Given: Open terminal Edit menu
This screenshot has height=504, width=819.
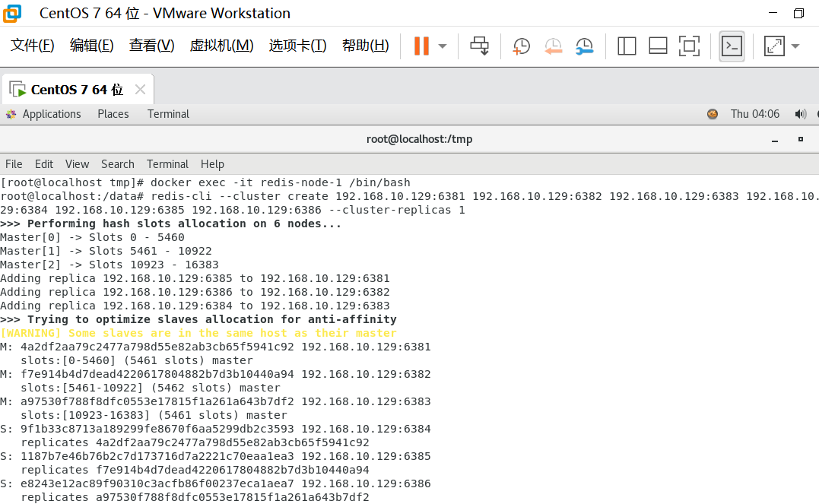Looking at the screenshot, I should [44, 164].
